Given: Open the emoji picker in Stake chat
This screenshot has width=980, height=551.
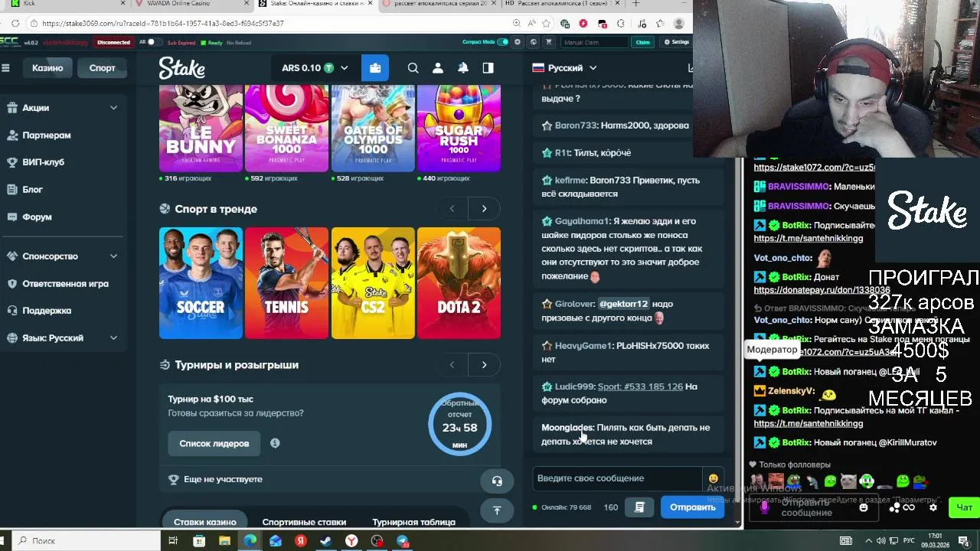Looking at the screenshot, I should tap(714, 478).
